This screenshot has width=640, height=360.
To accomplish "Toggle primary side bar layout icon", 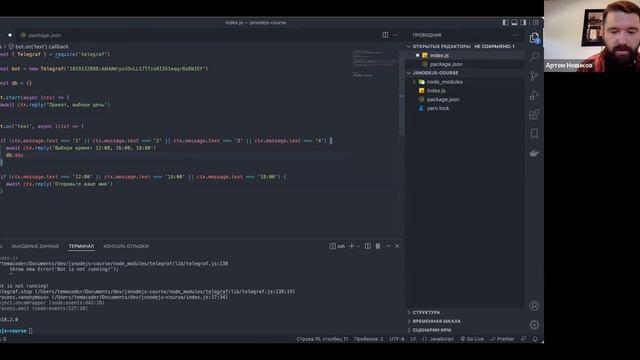I will point(505,22).
